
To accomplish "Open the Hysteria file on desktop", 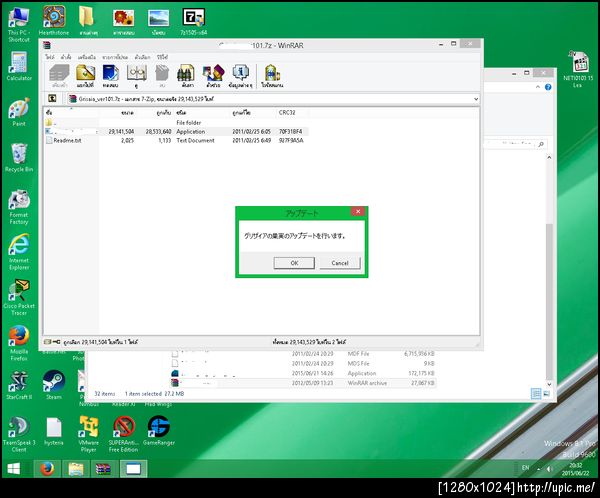I will click(x=54, y=431).
